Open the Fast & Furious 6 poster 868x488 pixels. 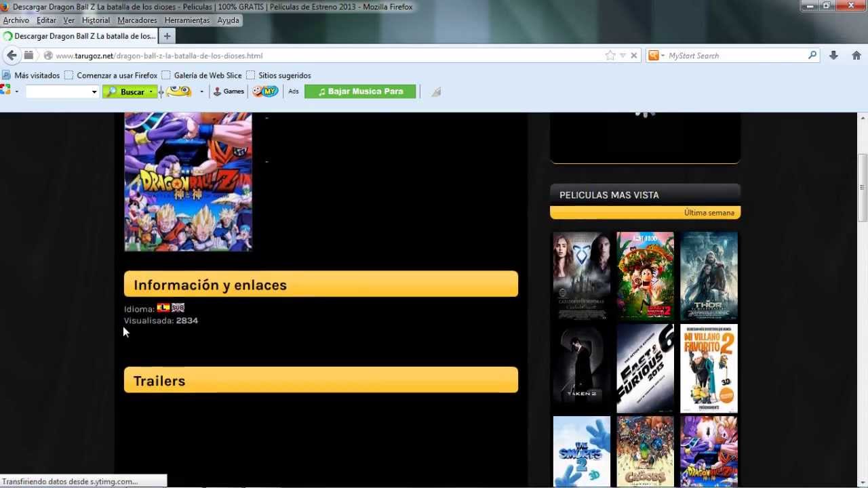tap(646, 369)
